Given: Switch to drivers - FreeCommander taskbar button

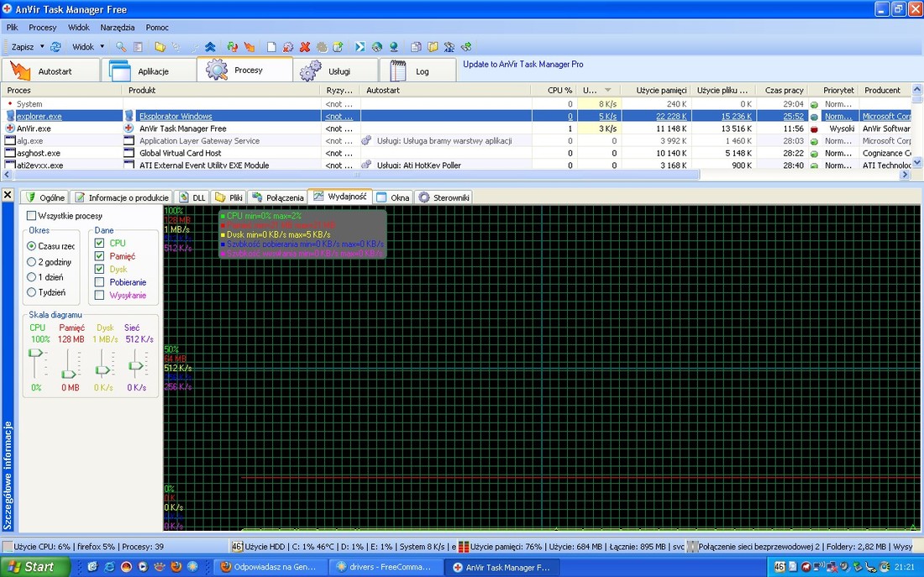Looking at the screenshot, I should 385,567.
